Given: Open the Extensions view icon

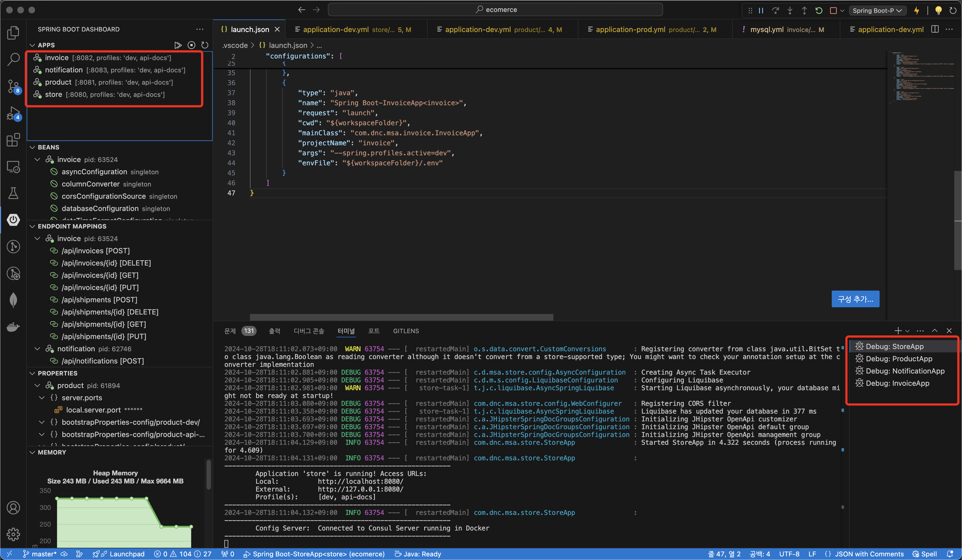Looking at the screenshot, I should point(13,140).
